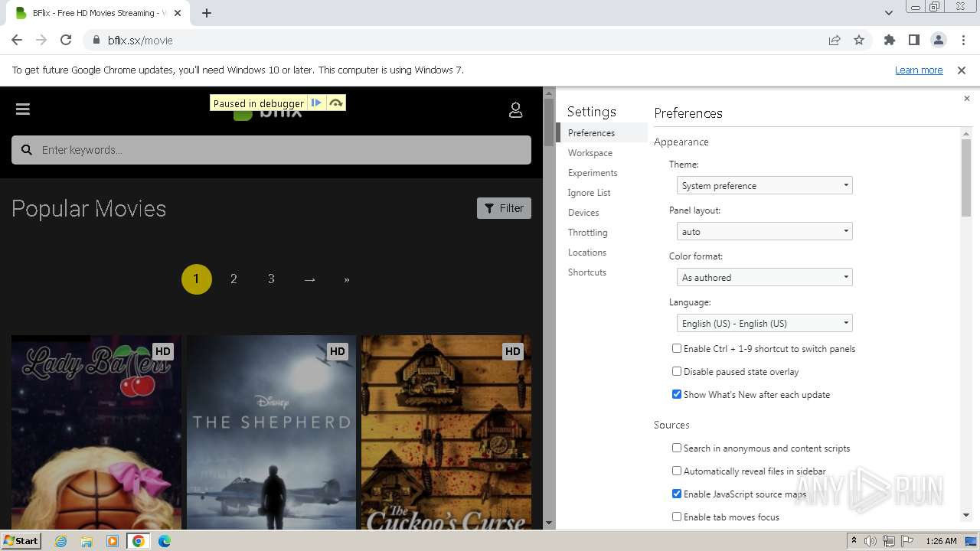980x551 pixels.
Task: Click the next page arrow in pagination
Action: pyautogui.click(x=309, y=279)
